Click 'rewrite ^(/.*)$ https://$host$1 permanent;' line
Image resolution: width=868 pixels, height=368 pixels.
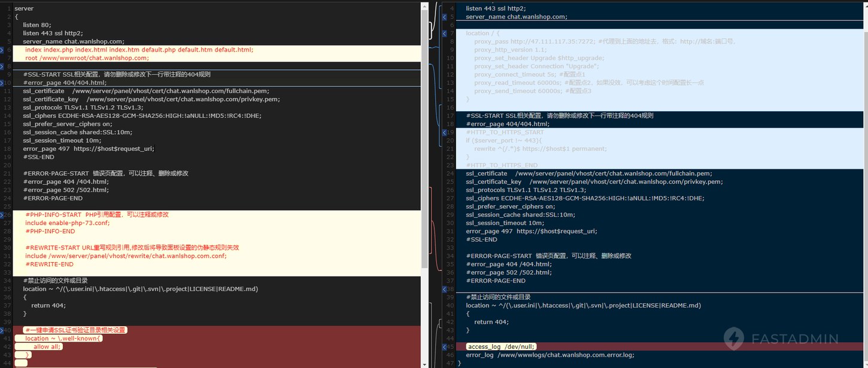click(541, 148)
